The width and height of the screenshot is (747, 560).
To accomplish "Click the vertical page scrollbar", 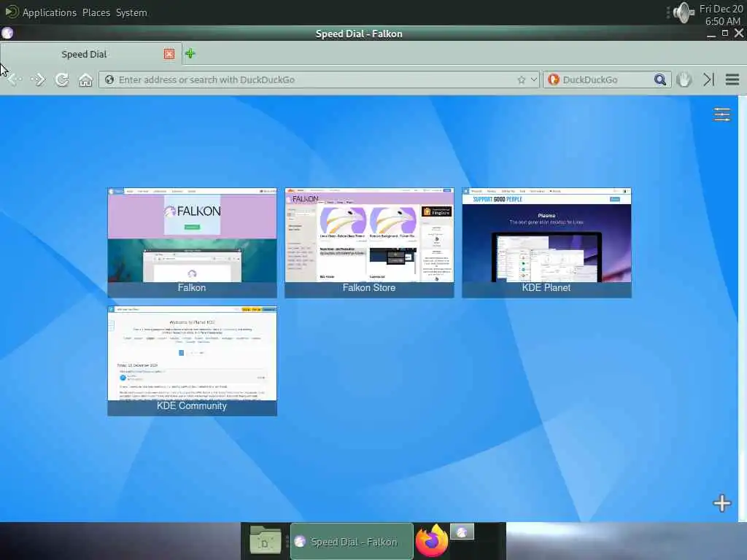I will (x=742, y=308).
